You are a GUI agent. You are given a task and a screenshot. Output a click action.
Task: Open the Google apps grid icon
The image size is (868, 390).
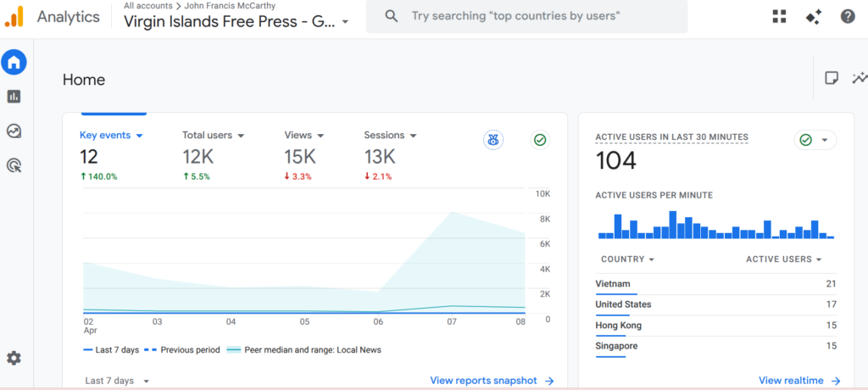(780, 16)
